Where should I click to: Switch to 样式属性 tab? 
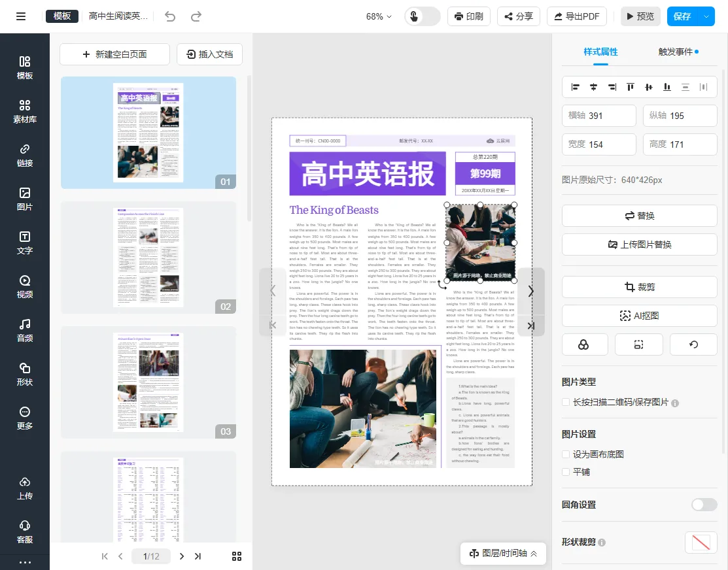coord(601,52)
